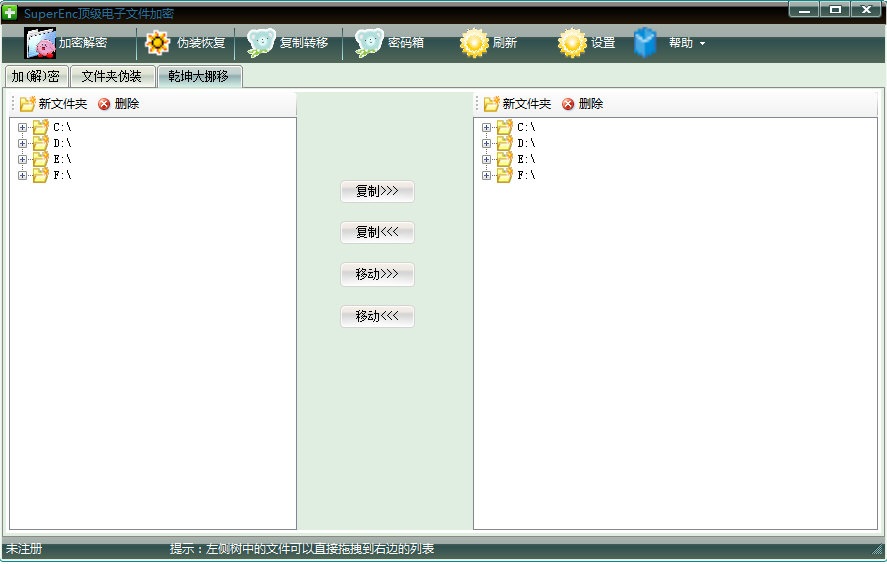Open 设置 sun icon
The height and width of the screenshot is (564, 887).
pos(572,43)
